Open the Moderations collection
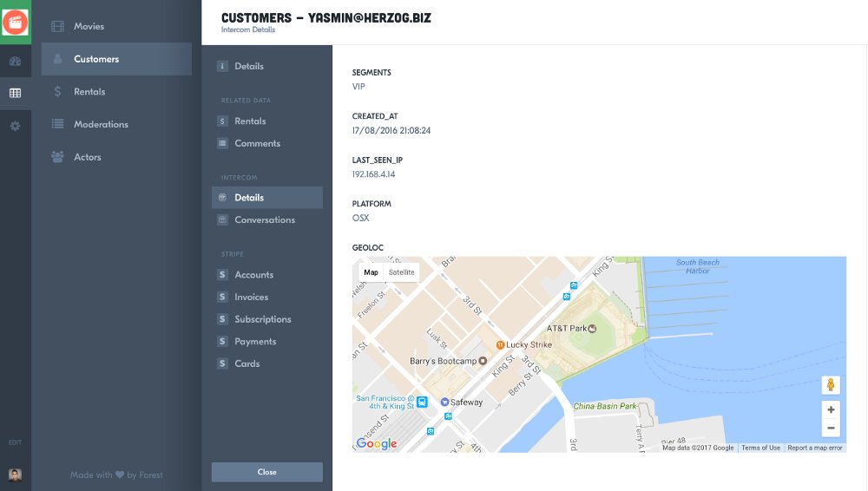The width and height of the screenshot is (868, 491). click(x=117, y=124)
